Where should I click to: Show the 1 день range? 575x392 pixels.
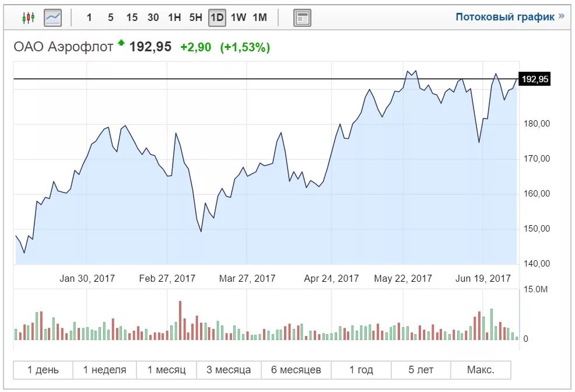coord(43,370)
